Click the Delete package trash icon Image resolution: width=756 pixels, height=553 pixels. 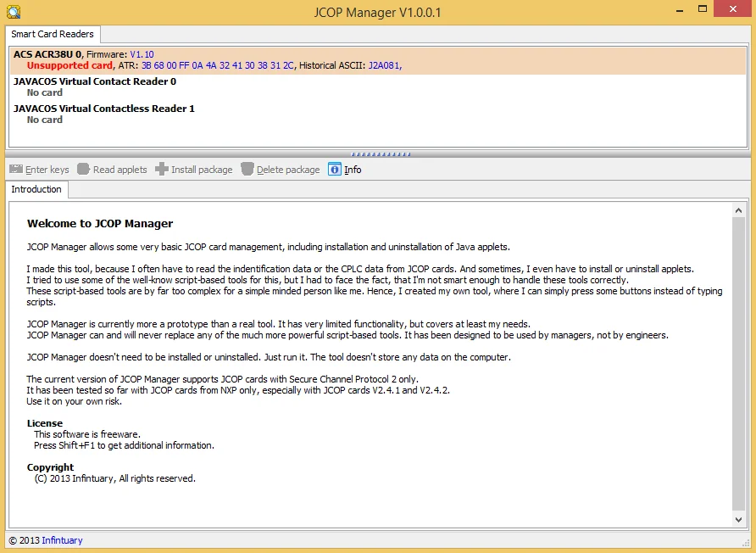click(x=247, y=169)
